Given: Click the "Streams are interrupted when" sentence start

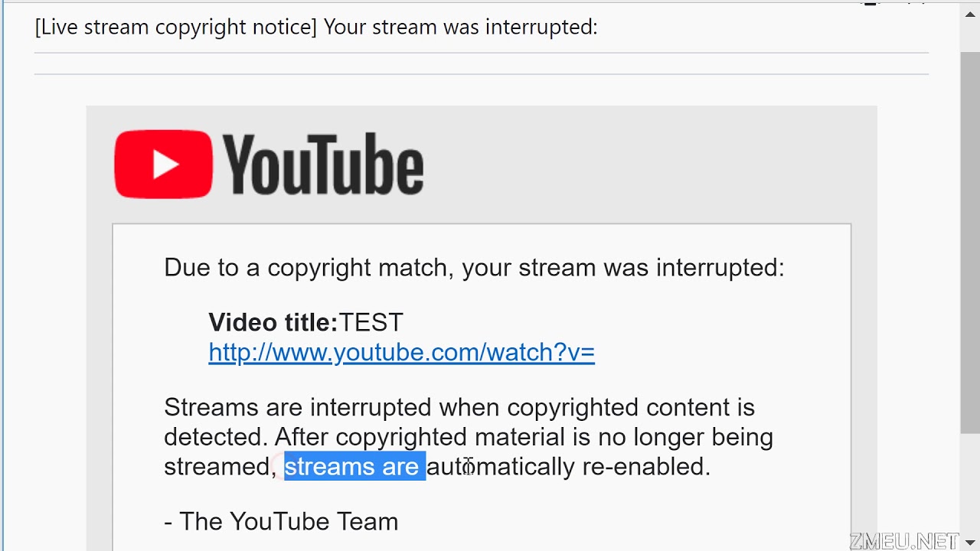Looking at the screenshot, I should pyautogui.click(x=300, y=407).
